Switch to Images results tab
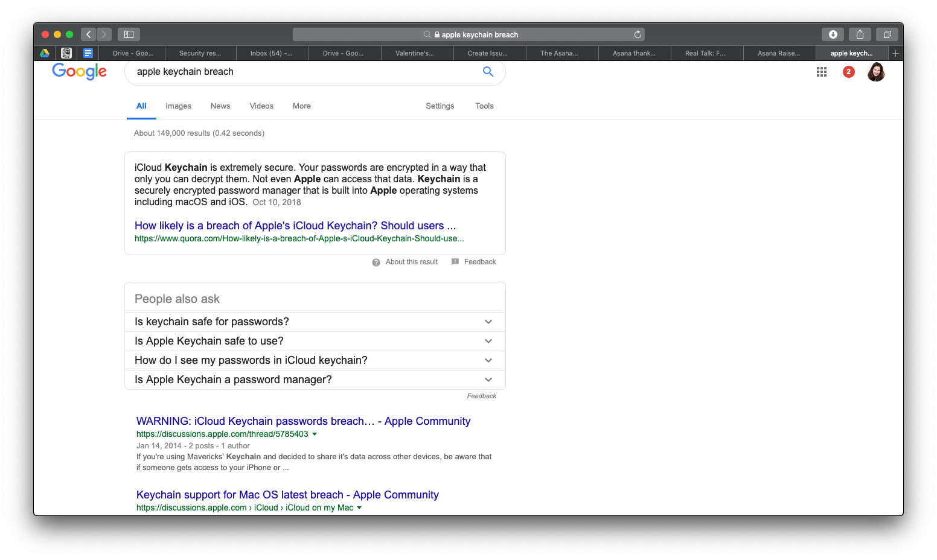 pyautogui.click(x=179, y=106)
